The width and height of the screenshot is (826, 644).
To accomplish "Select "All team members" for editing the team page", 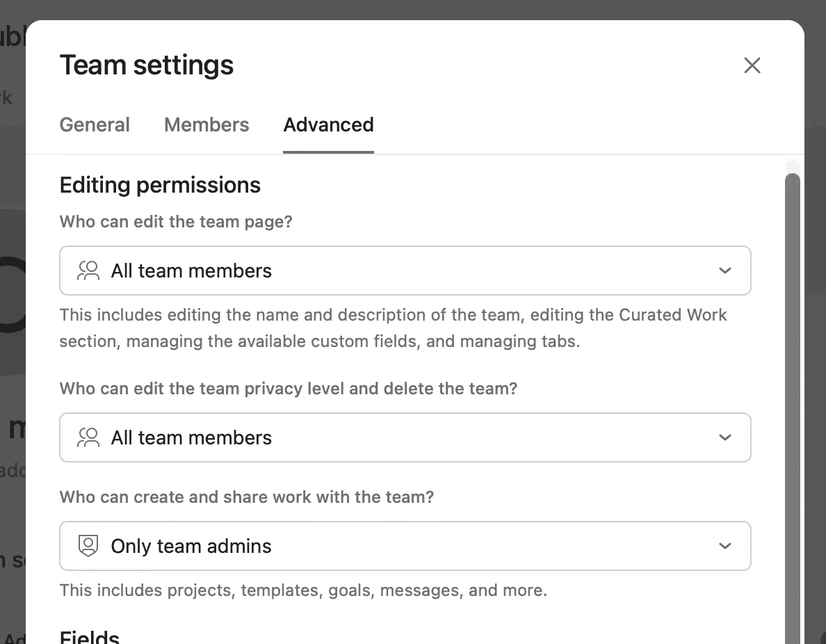I will [191, 271].
